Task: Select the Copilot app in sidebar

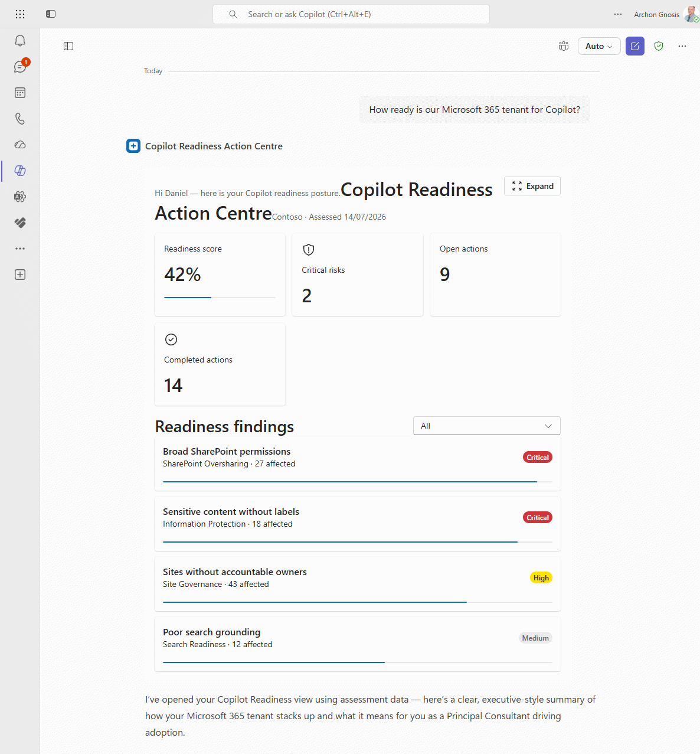Action: 20,171
